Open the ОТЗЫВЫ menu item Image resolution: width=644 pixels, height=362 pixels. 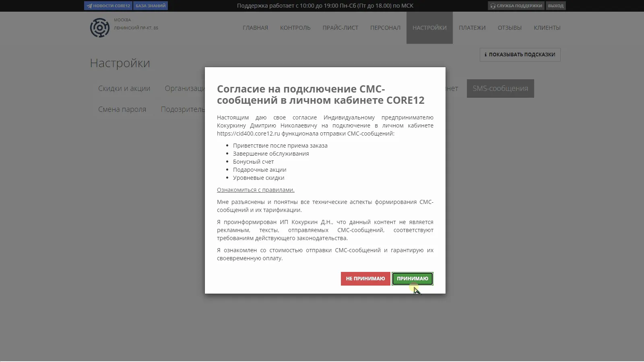(x=510, y=28)
